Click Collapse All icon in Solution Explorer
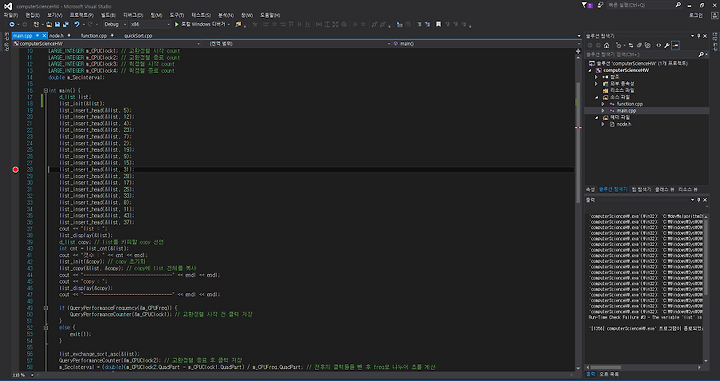720x381 pixels. click(639, 45)
